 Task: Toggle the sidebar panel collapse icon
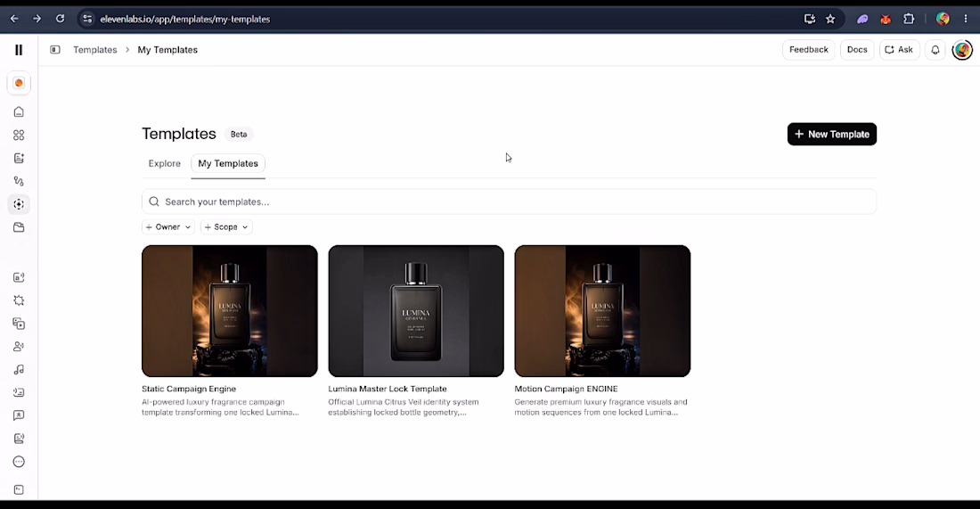(55, 49)
